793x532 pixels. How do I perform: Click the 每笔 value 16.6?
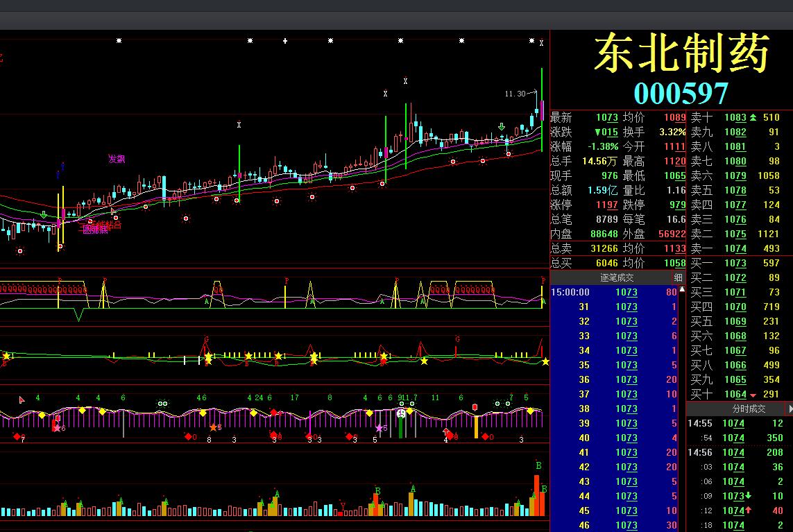(x=676, y=219)
